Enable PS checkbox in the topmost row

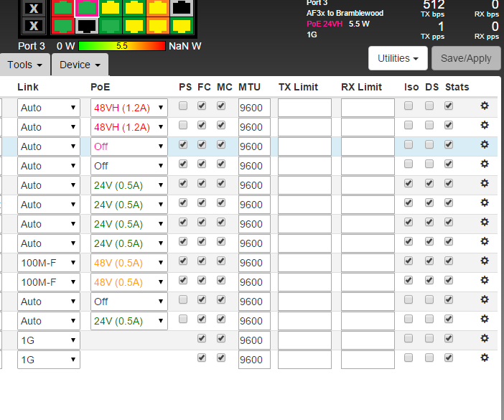click(183, 106)
